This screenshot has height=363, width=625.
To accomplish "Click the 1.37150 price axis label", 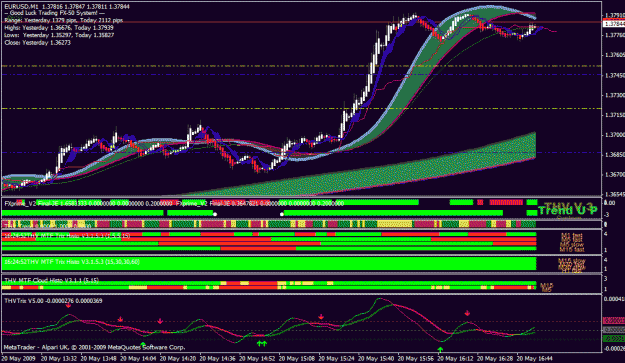I will pyautogui.click(x=615, y=115).
